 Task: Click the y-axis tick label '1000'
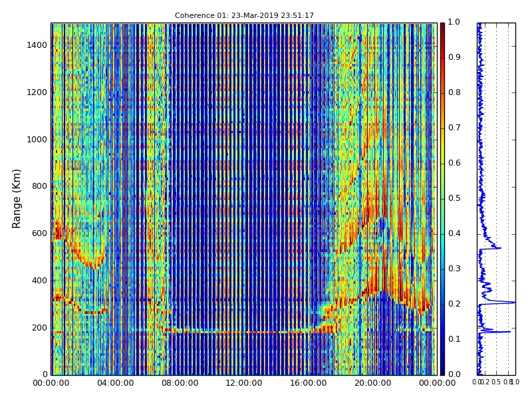[x=37, y=140]
